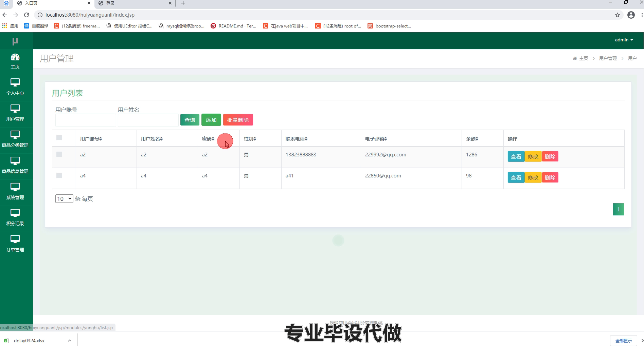
Task: Click 查看 for user a4
Action: click(516, 177)
